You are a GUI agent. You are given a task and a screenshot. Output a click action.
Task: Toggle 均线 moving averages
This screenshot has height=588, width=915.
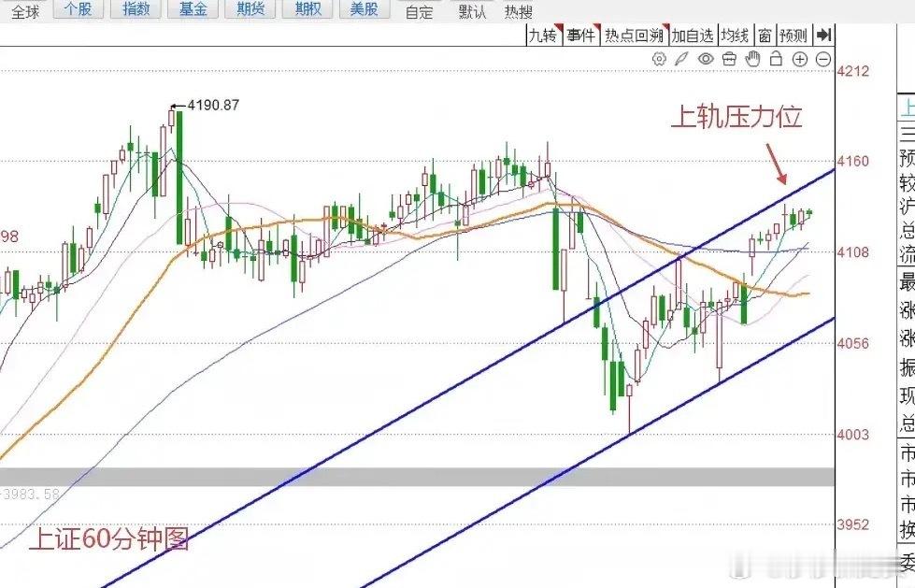[x=736, y=36]
